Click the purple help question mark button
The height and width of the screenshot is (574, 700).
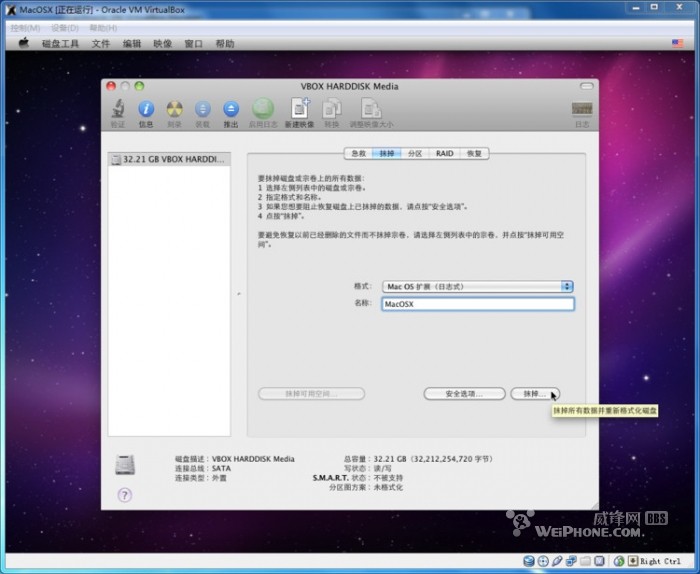pyautogui.click(x=125, y=495)
